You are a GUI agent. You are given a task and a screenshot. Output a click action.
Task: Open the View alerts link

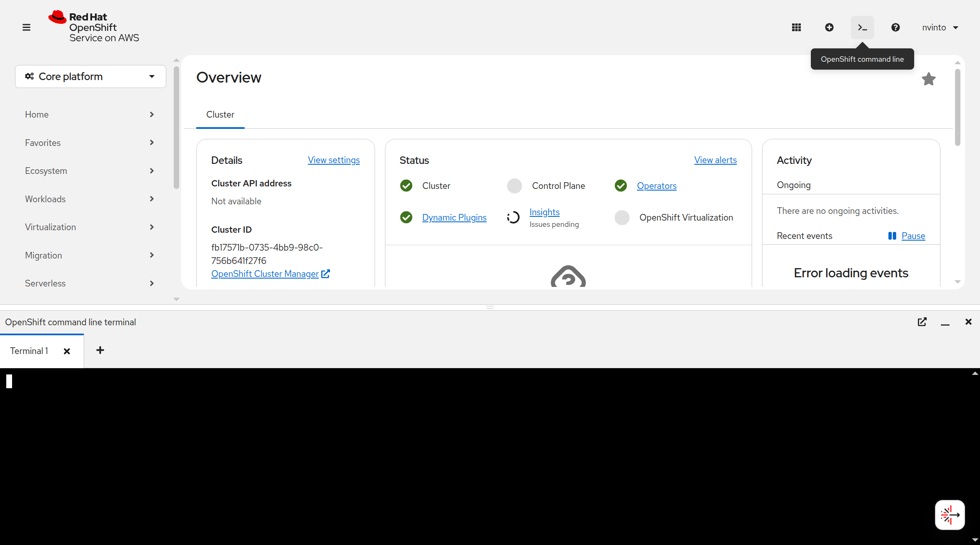(x=715, y=160)
